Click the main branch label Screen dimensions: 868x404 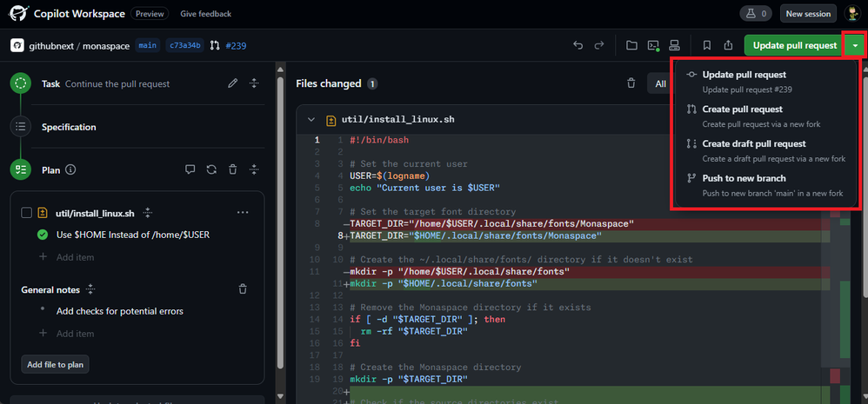pyautogui.click(x=147, y=45)
